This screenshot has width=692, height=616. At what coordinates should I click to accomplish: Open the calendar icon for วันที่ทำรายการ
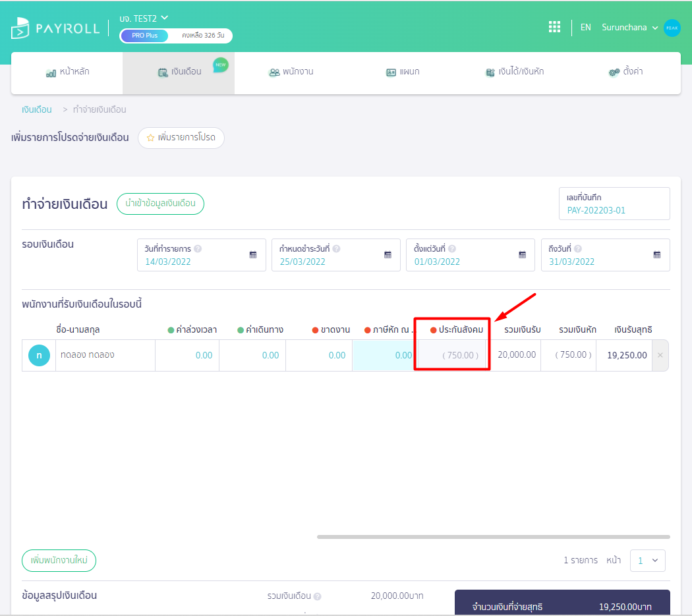[x=254, y=254]
